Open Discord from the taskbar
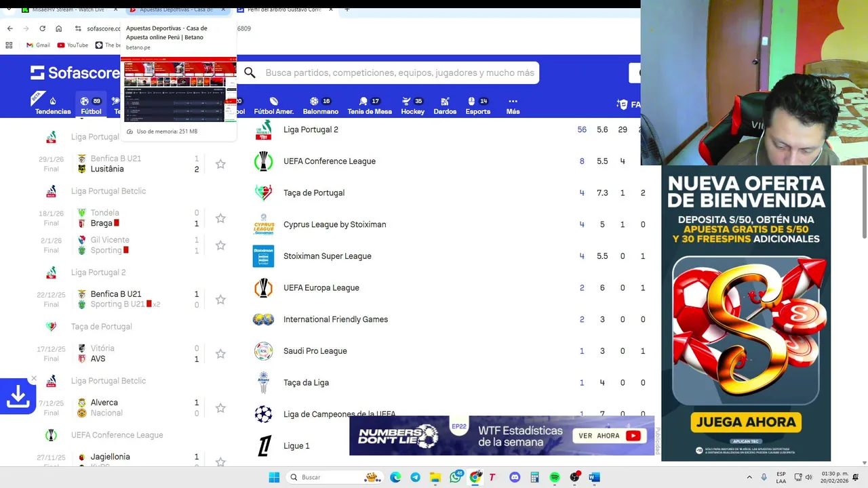This screenshot has width=868, height=488. coord(515,477)
